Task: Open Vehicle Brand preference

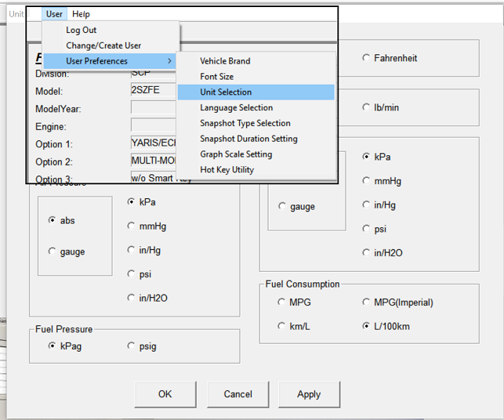Action: [225, 61]
